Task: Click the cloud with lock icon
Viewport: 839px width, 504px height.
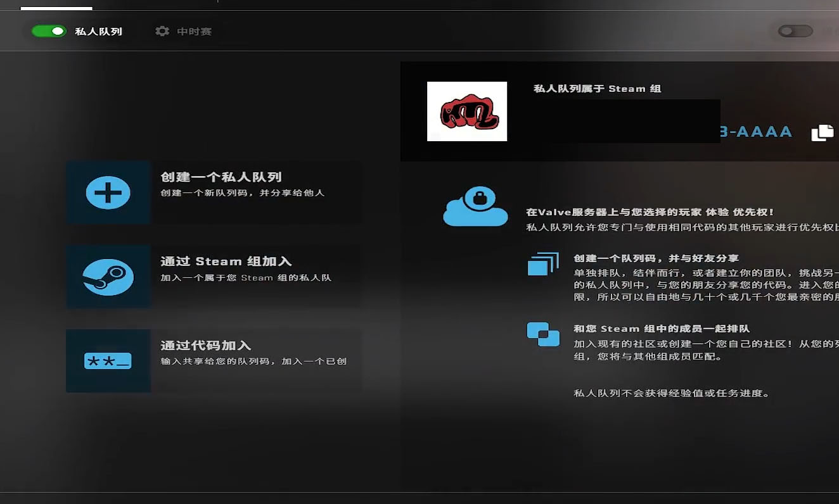Action: click(475, 206)
